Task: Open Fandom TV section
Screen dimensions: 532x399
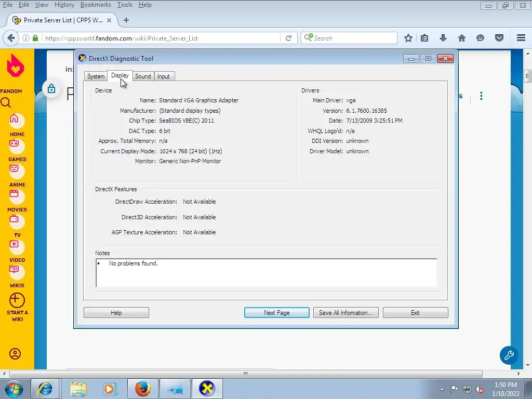Action: [x=17, y=225]
